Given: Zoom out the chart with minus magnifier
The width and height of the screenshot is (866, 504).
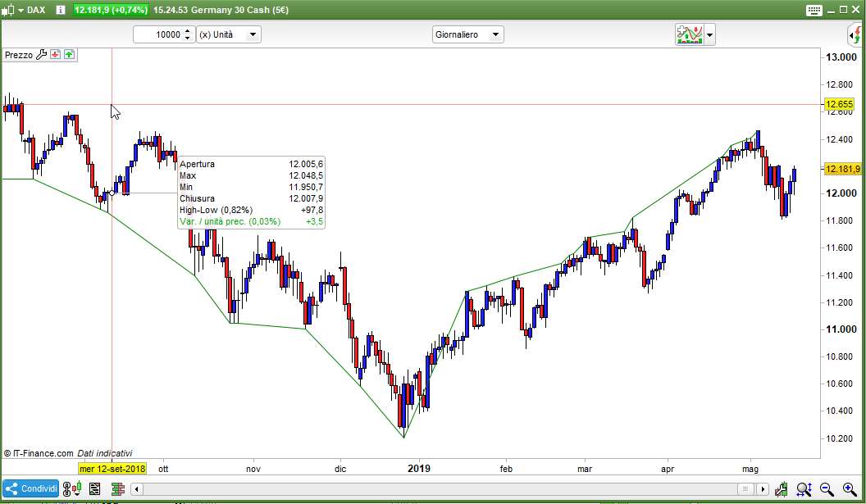Looking at the screenshot, I should point(827,488).
